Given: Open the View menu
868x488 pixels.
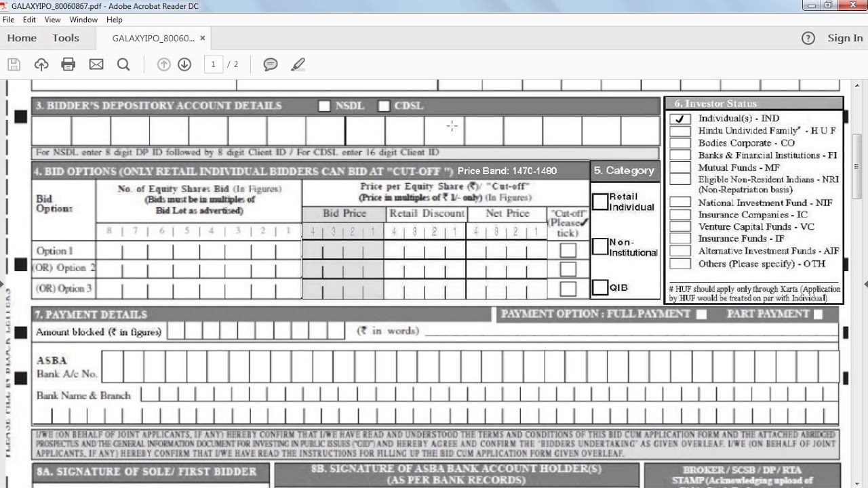Looking at the screenshot, I should [x=53, y=20].
